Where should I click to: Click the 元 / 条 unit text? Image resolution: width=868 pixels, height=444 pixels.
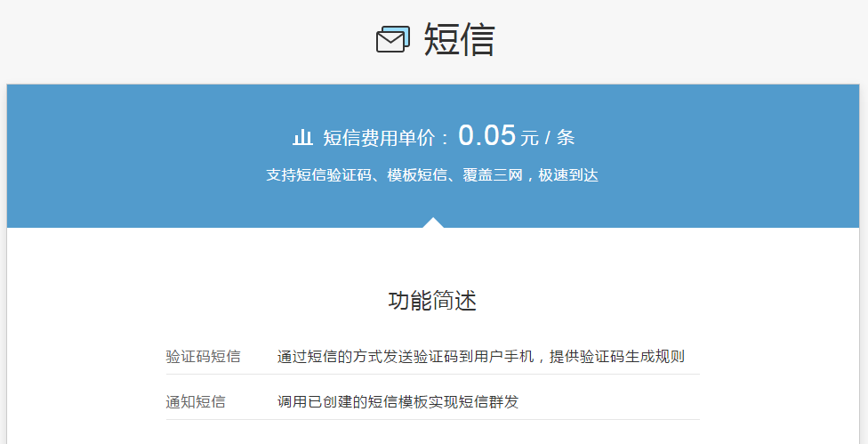pyautogui.click(x=548, y=138)
